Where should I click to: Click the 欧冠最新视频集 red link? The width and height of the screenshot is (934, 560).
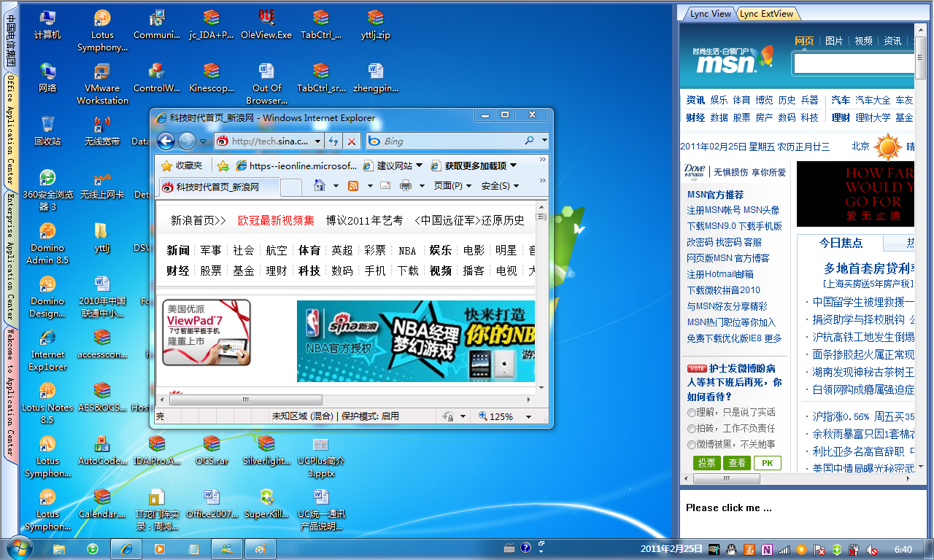[x=276, y=220]
